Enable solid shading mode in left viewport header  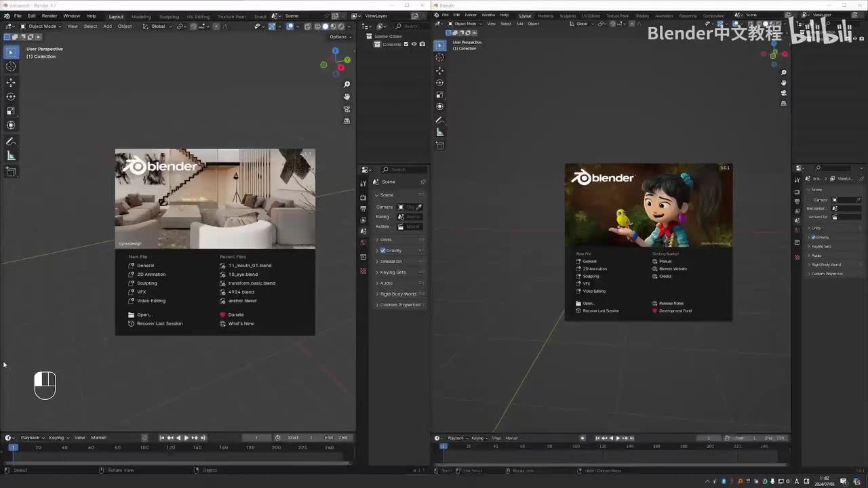[x=325, y=26]
